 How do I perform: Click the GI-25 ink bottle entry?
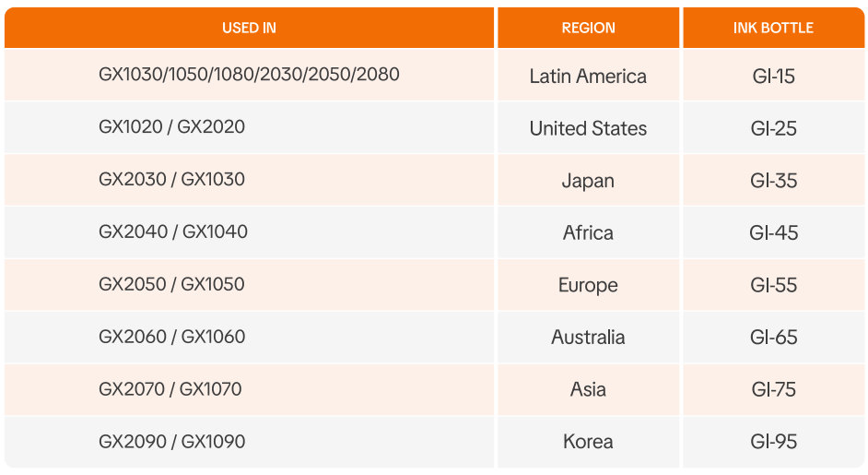point(773,129)
